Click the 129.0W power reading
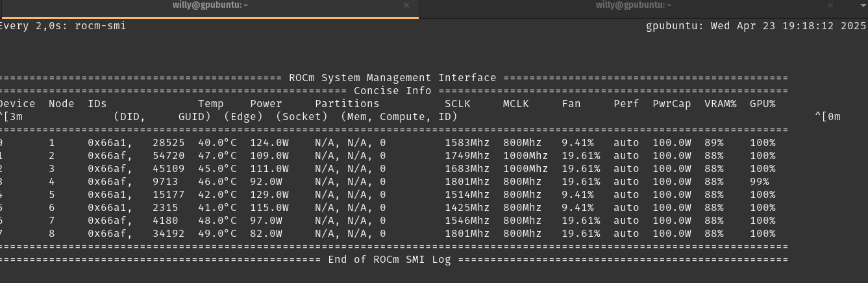The image size is (868, 283). tap(269, 195)
